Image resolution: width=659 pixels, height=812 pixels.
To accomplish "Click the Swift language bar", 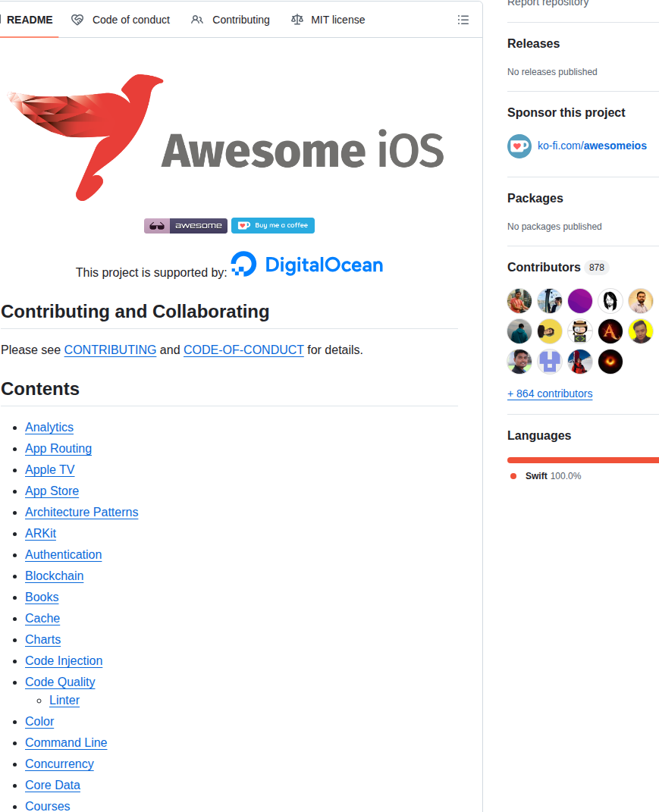I will (583, 460).
